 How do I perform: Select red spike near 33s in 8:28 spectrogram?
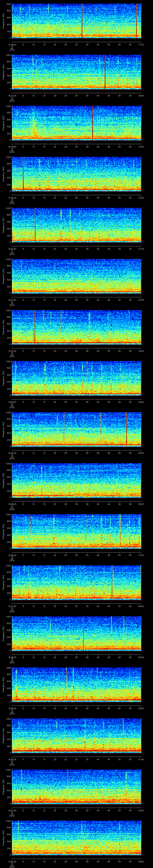point(83,633)
